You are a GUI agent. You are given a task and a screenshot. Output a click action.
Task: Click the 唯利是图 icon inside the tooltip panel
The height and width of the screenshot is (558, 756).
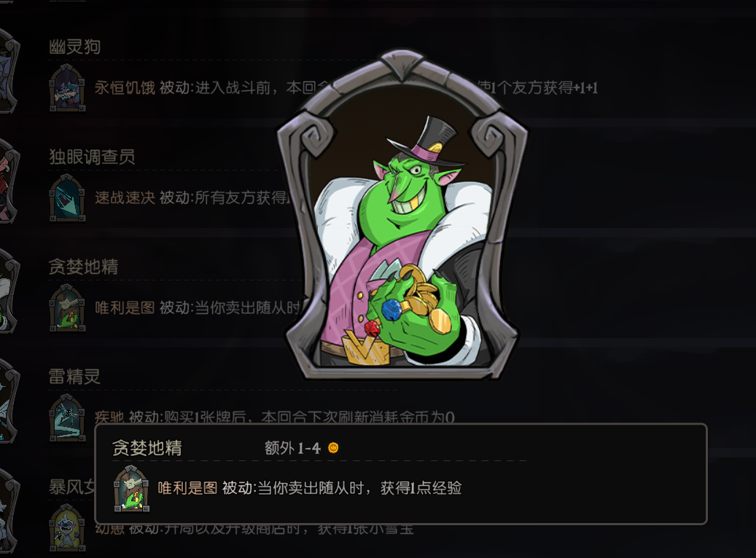pyautogui.click(x=132, y=489)
